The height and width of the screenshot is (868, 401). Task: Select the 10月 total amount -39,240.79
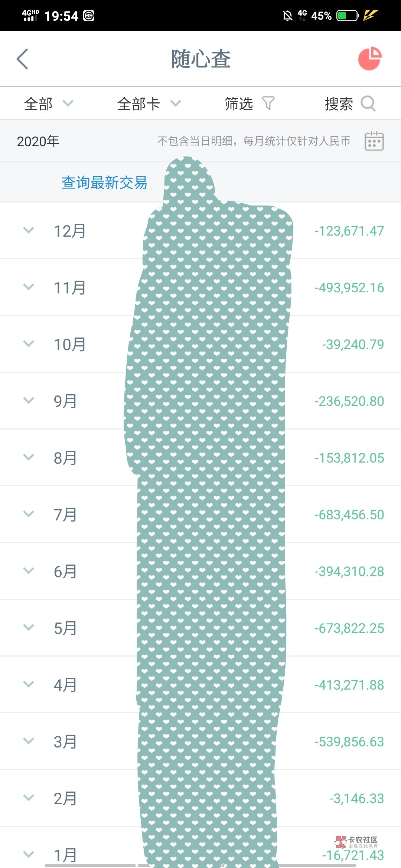tap(353, 344)
